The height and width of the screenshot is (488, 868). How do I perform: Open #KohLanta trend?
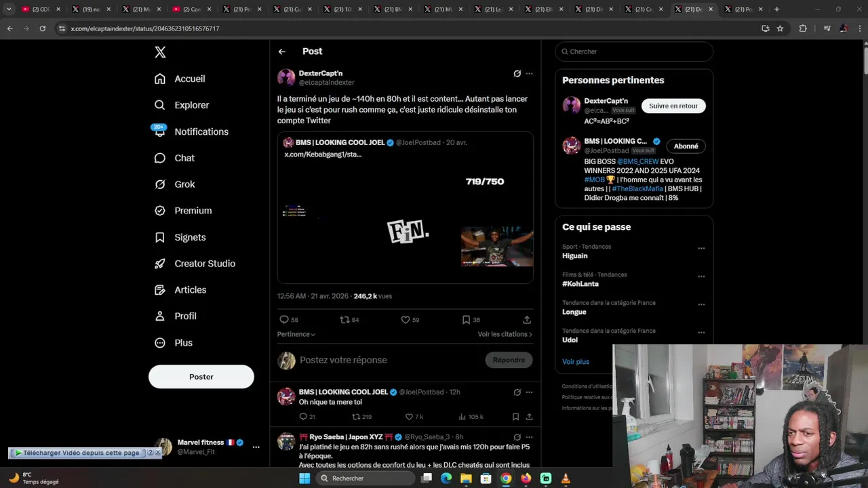pyautogui.click(x=580, y=284)
